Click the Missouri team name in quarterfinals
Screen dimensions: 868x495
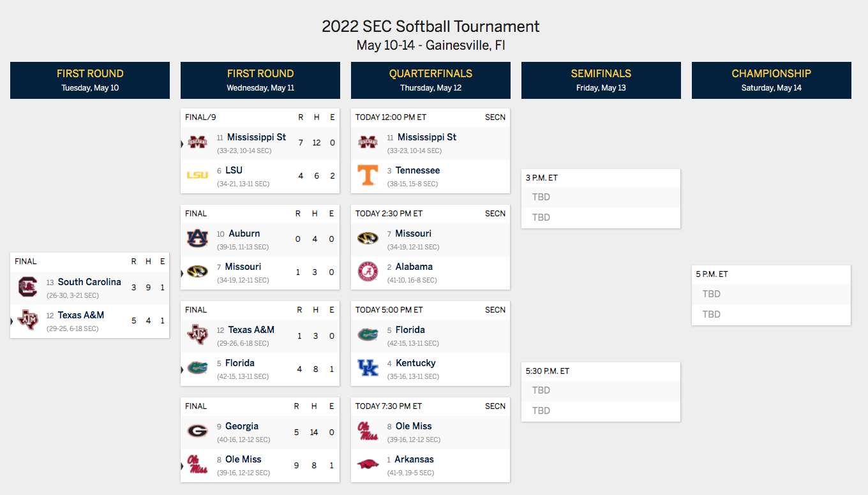413,233
